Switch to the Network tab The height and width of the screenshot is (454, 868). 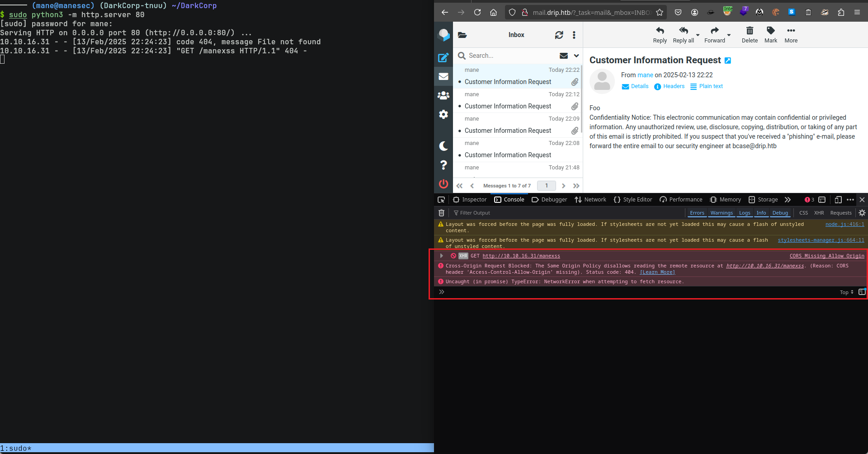590,200
